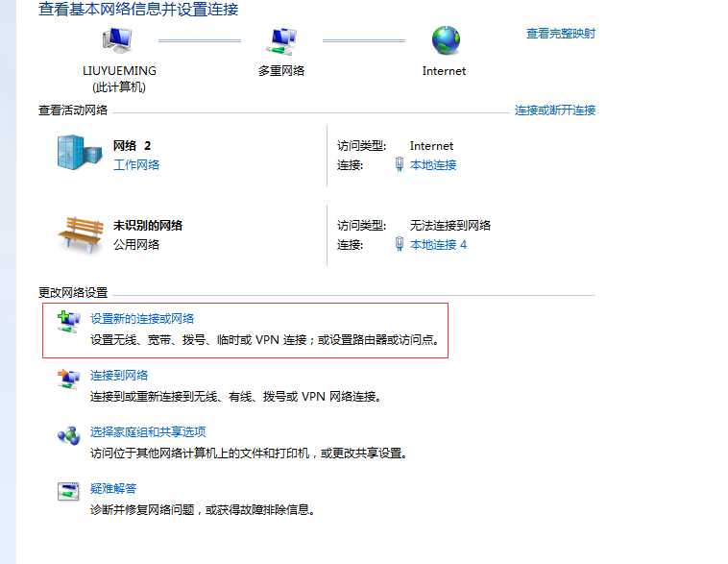Open 选择家庭组和共享选项 link
This screenshot has width=728, height=564.
coord(148,431)
